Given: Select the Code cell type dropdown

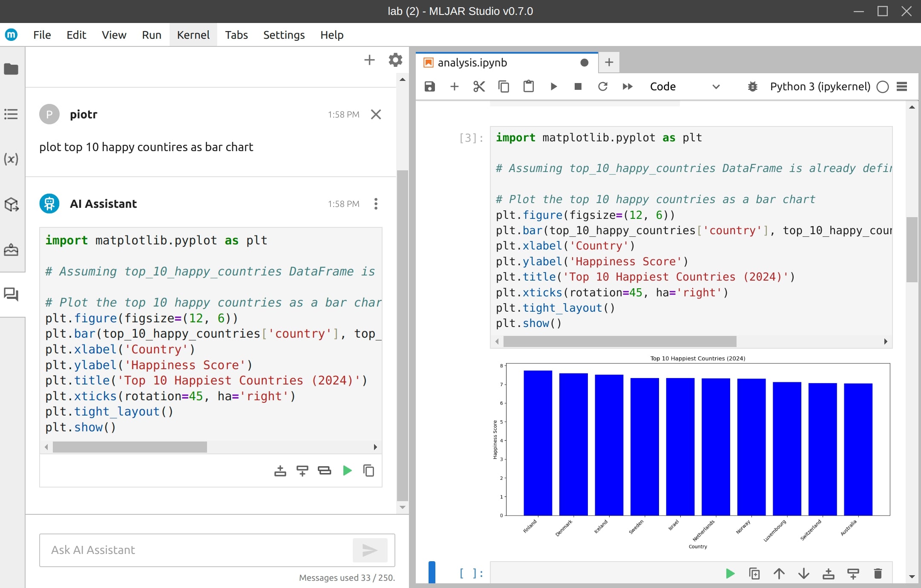Looking at the screenshot, I should [x=685, y=86].
